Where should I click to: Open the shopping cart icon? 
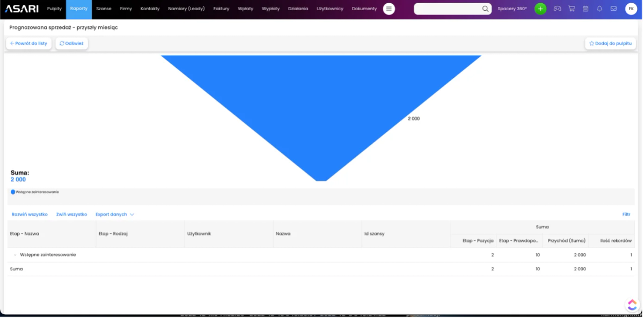[572, 9]
